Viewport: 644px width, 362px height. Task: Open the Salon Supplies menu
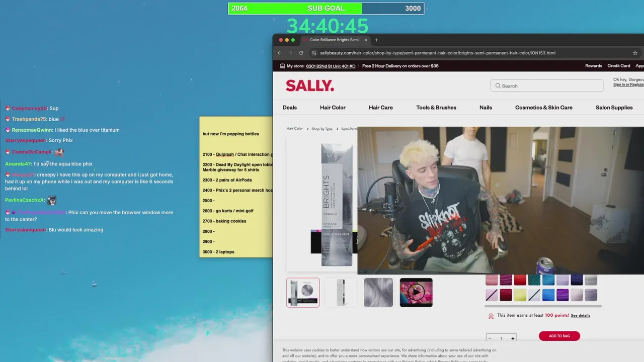614,108
